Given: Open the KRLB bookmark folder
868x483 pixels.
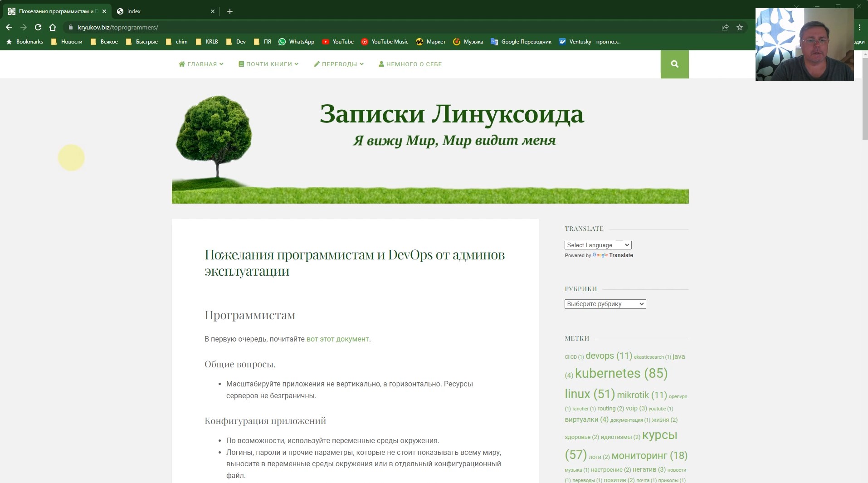Looking at the screenshot, I should [207, 42].
